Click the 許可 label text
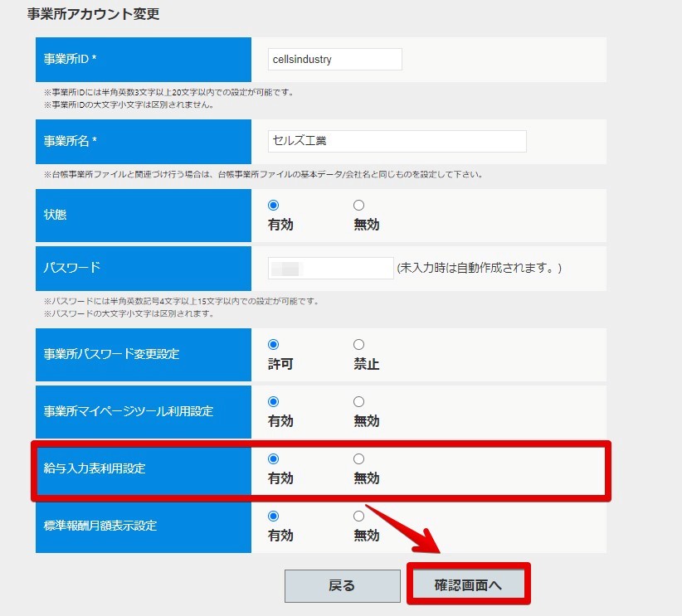 click(x=280, y=364)
